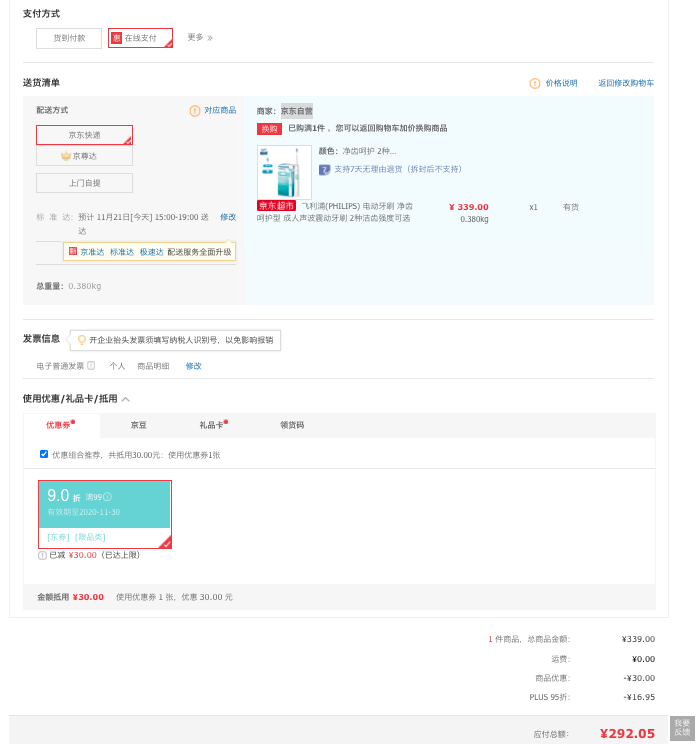The width and height of the screenshot is (698, 744).
Task: Click the lightbulb tip icon in invoice notice
Action: pos(82,340)
